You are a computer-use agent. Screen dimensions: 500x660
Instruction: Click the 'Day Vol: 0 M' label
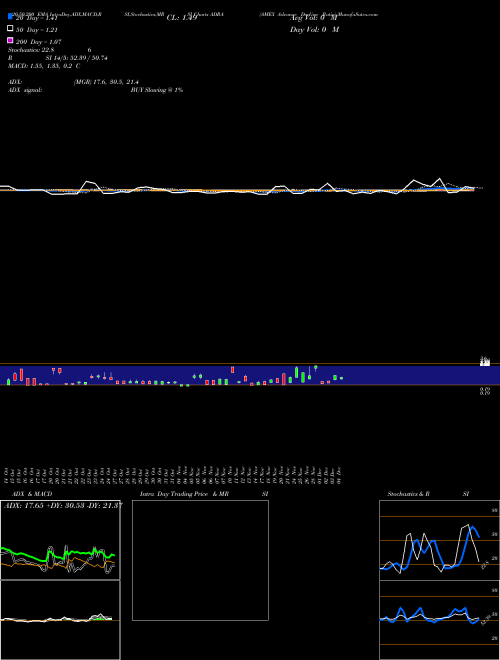click(314, 29)
